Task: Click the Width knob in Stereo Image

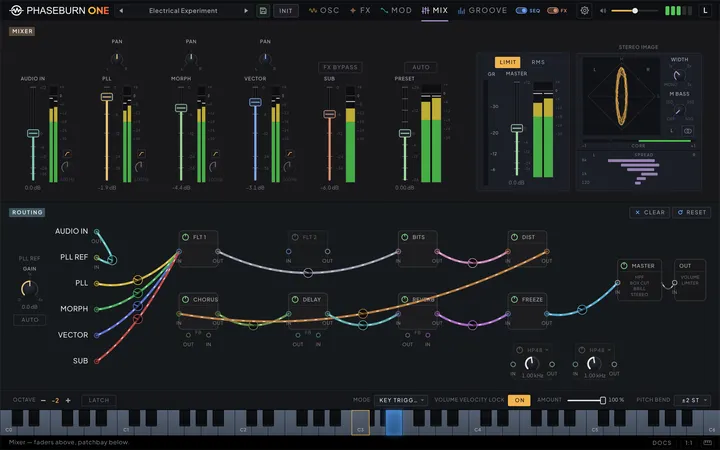Action: point(678,75)
